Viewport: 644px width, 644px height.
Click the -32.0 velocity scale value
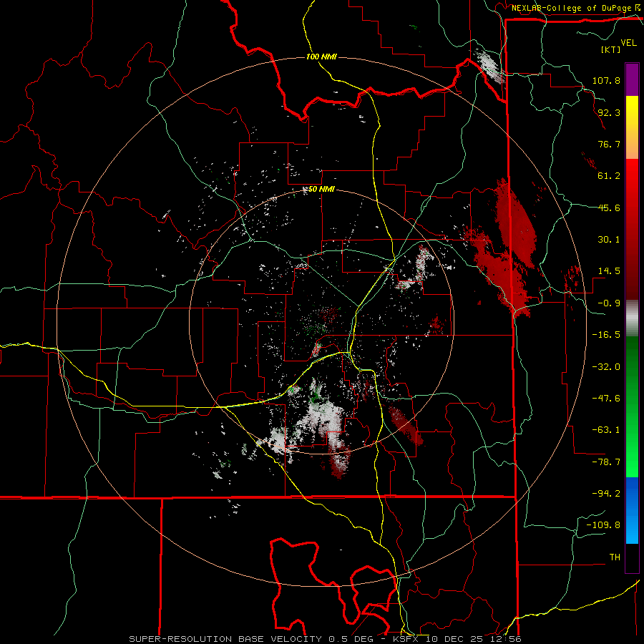(606, 367)
